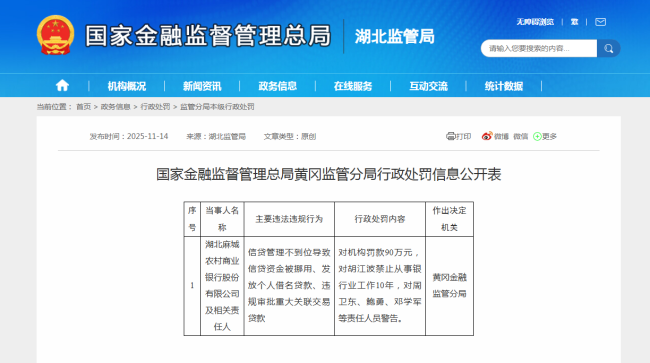Click the 主要违法违规行为 column header

(289, 219)
